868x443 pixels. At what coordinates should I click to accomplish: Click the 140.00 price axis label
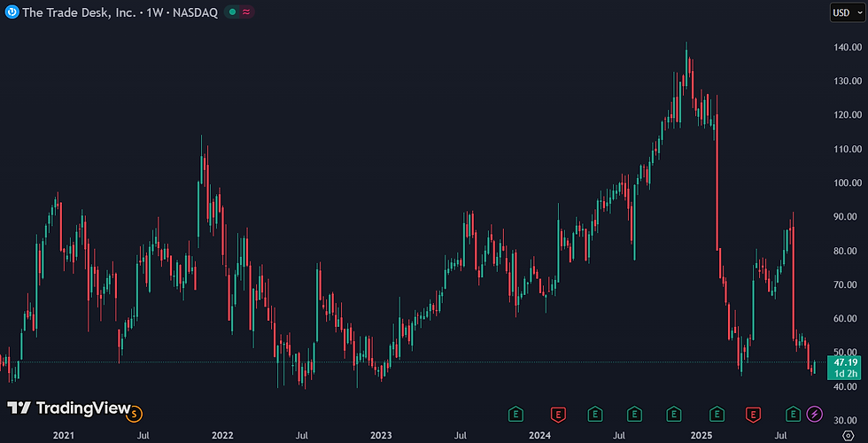click(x=849, y=48)
